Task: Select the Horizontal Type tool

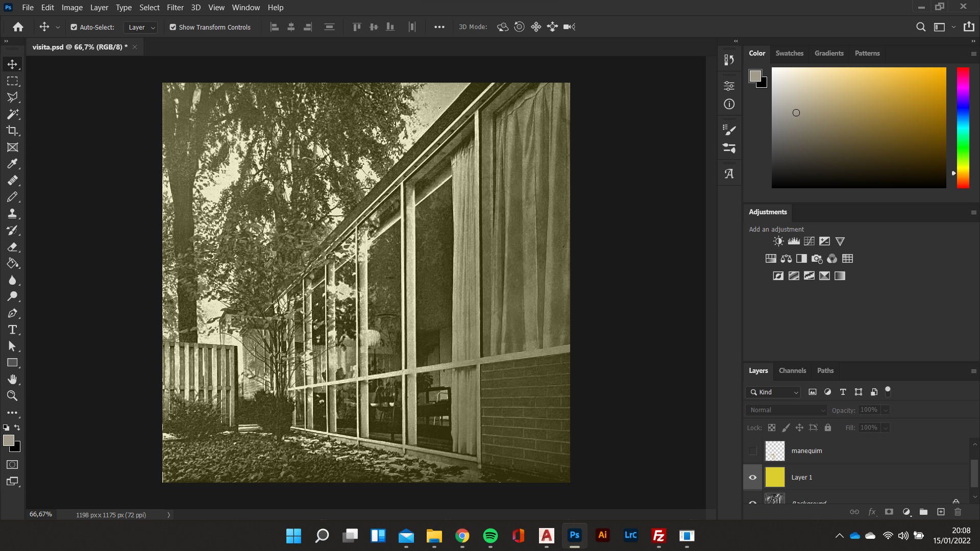Action: 12,330
